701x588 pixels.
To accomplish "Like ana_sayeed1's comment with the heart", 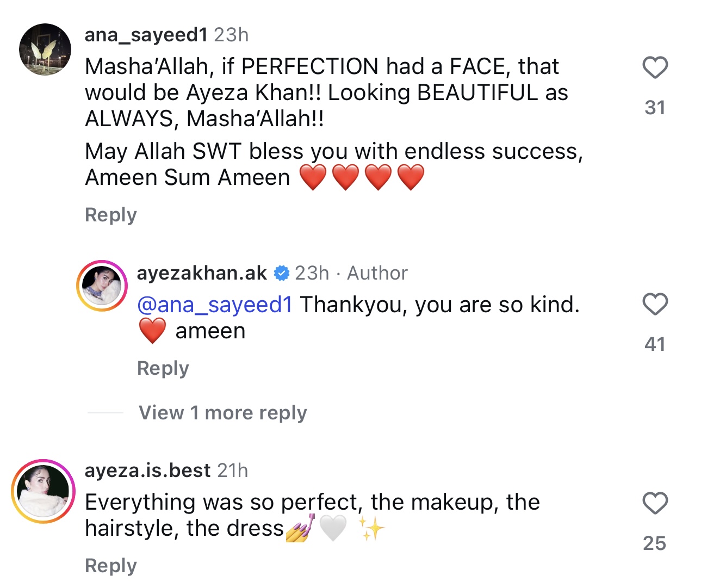I will pos(655,68).
